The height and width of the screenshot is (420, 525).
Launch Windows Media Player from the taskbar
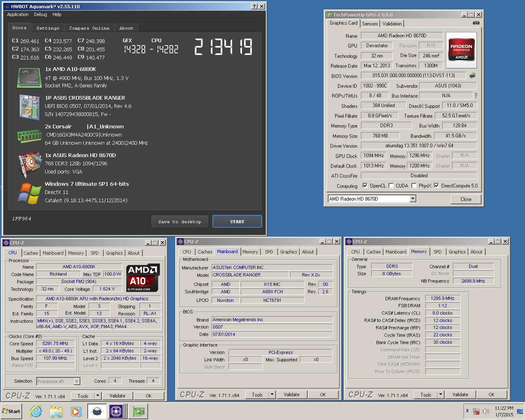pos(76,411)
